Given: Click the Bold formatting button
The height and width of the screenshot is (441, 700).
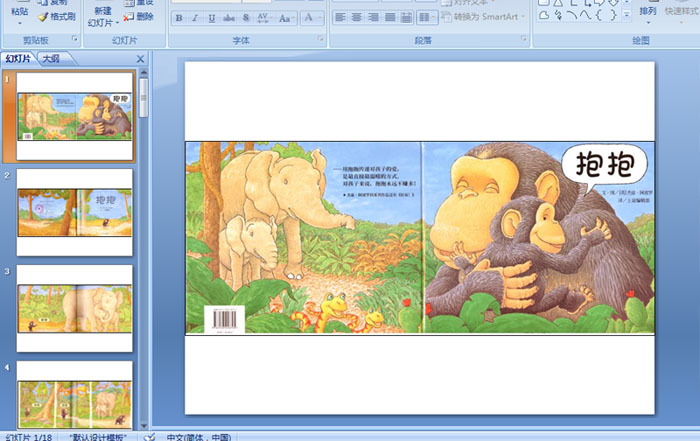Looking at the screenshot, I should coord(179,18).
